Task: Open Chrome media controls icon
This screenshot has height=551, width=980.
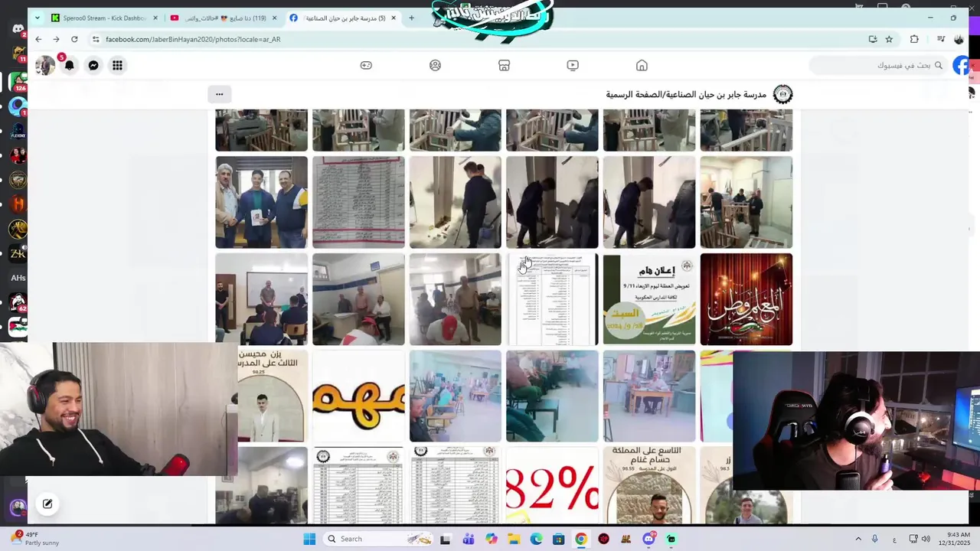Action: 941,39
